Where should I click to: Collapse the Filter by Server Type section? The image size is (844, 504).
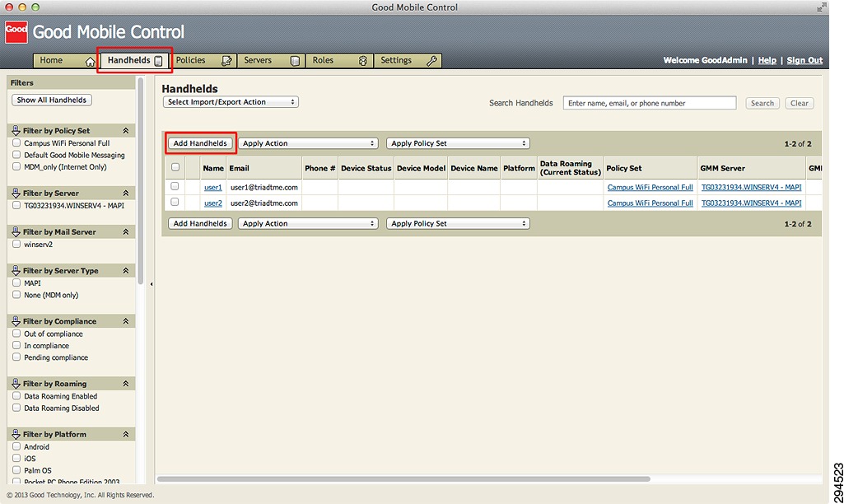126,271
